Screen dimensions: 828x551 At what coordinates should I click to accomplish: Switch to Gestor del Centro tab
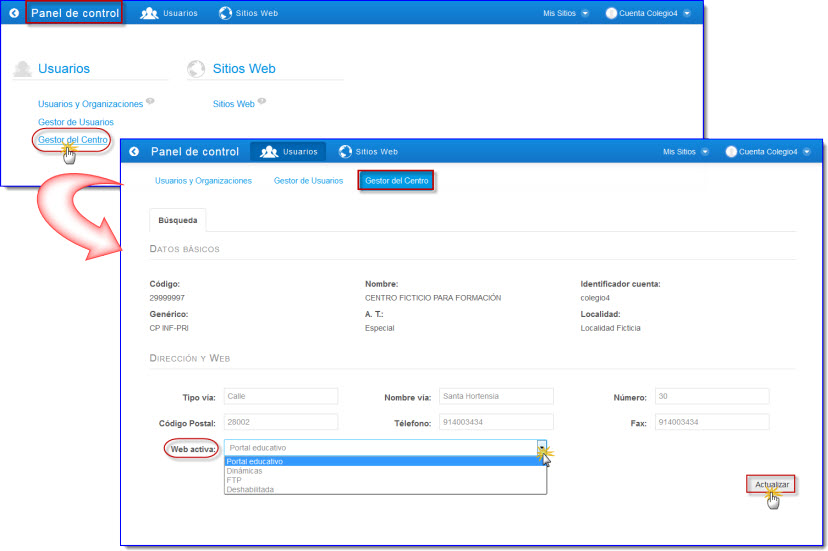[397, 181]
